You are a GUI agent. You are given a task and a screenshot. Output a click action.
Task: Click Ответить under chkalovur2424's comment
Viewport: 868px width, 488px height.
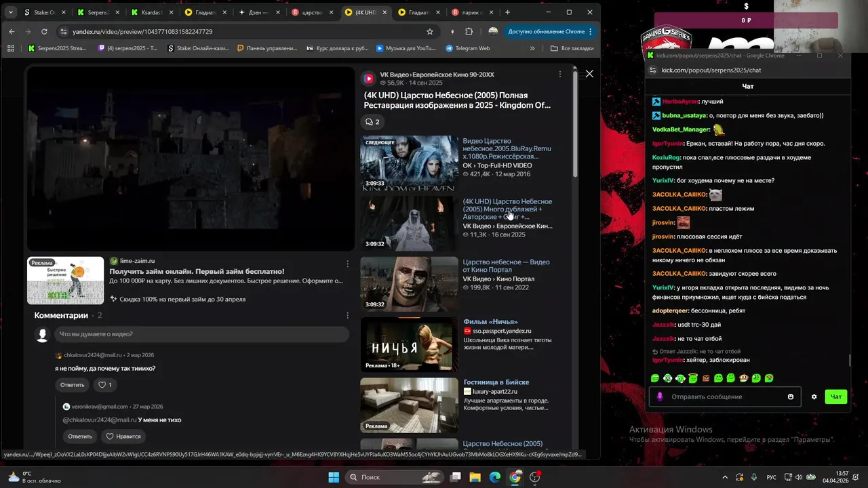point(72,385)
